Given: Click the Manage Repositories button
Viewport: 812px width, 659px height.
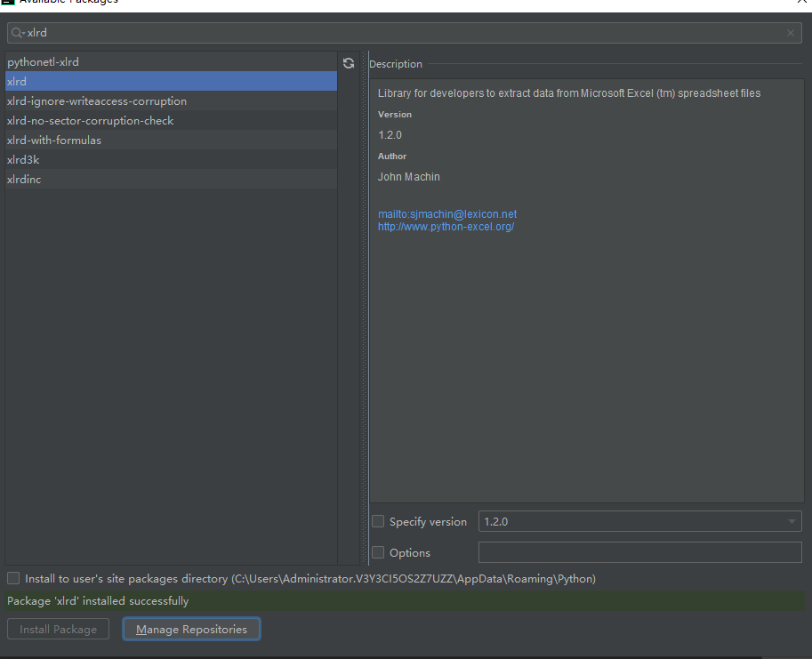Looking at the screenshot, I should tap(191, 630).
